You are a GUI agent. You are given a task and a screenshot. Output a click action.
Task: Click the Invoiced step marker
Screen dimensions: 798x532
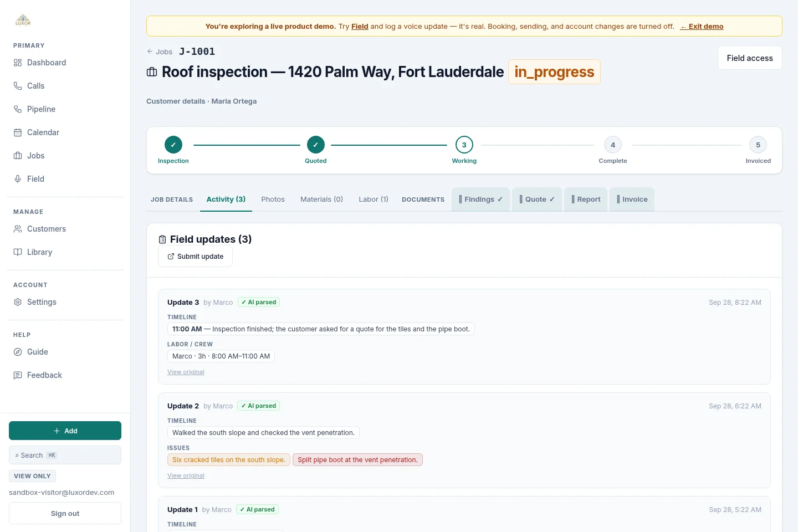pyautogui.click(x=758, y=145)
